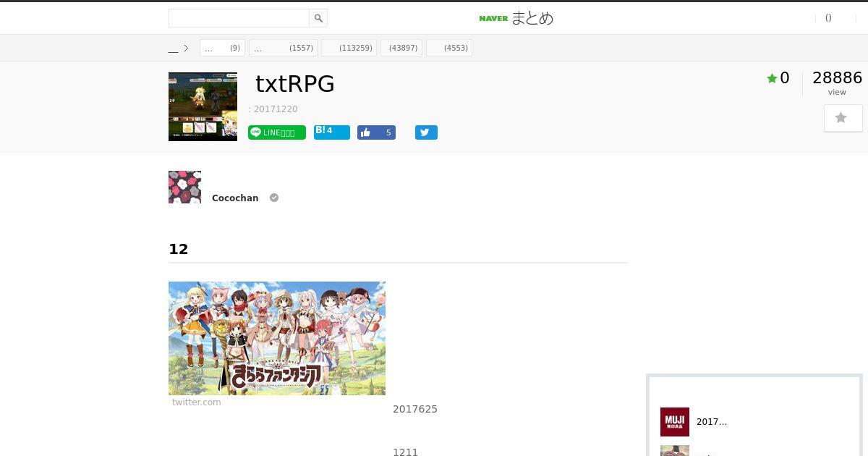Open category tag with count (43897)
The width and height of the screenshot is (868, 456).
(401, 48)
